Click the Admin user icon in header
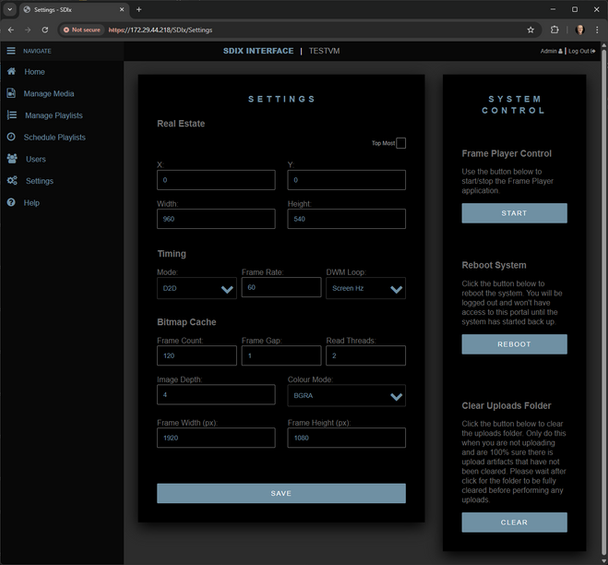608x565 pixels. point(560,51)
